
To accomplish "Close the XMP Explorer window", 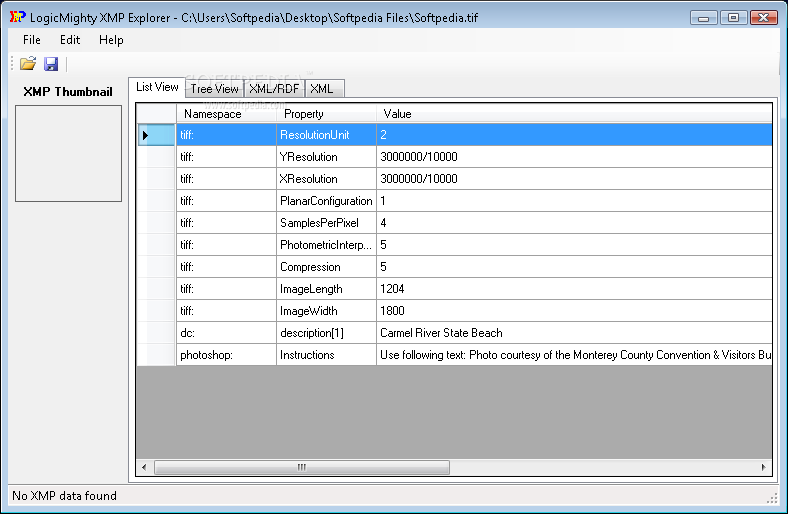I will point(763,18).
